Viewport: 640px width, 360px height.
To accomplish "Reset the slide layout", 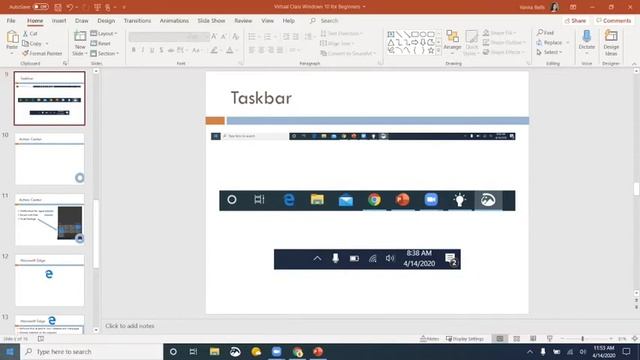I will click(x=100, y=43).
